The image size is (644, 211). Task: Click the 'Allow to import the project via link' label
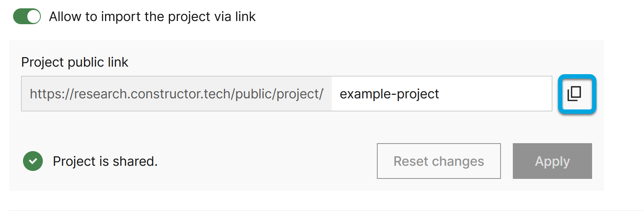pyautogui.click(x=152, y=17)
